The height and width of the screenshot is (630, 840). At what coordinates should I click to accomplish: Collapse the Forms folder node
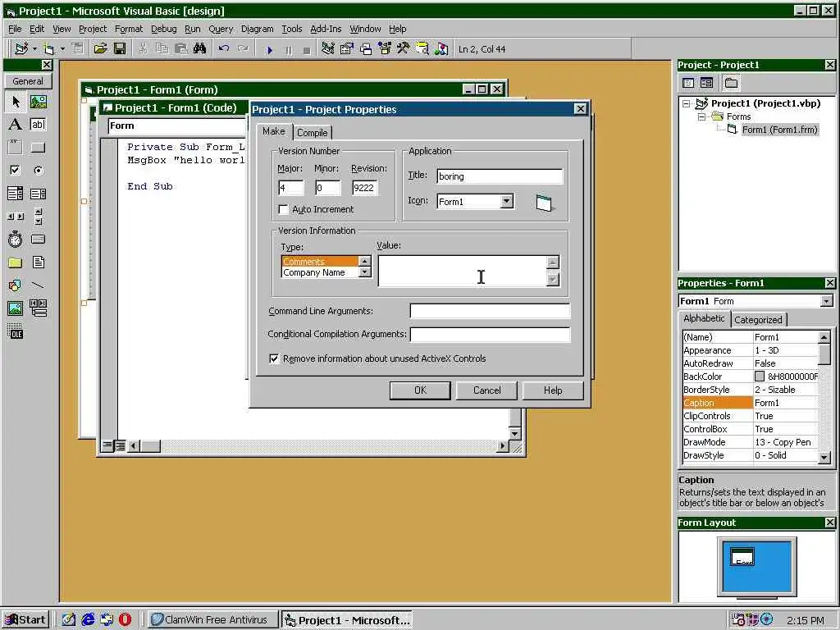pos(701,116)
